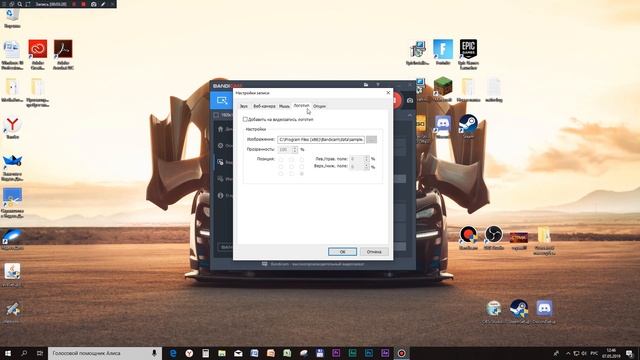The height and width of the screenshot is (360, 640).
Task: Switch to the Веб-камера tab
Action: point(264,106)
